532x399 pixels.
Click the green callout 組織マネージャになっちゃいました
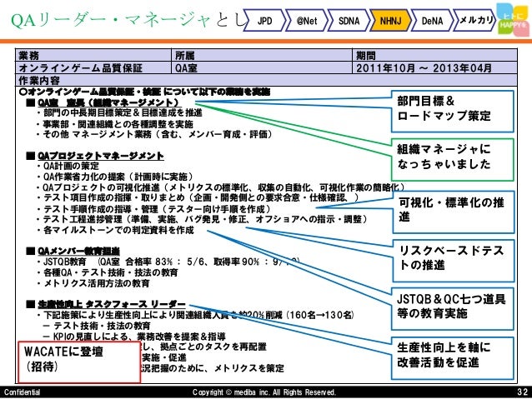tap(452, 159)
